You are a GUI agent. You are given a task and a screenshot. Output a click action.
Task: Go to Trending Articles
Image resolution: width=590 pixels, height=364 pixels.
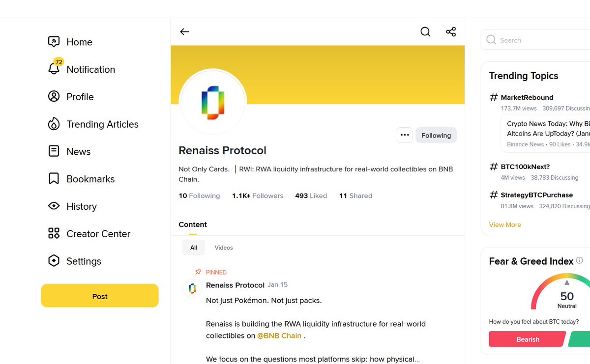pos(102,124)
